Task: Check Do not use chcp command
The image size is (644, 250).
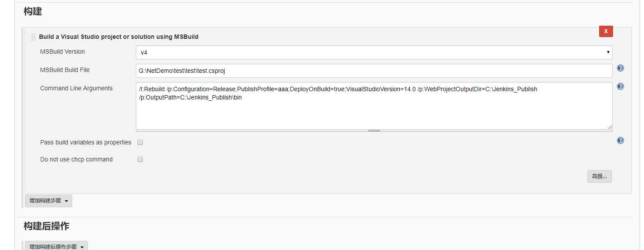Action: coord(140,159)
